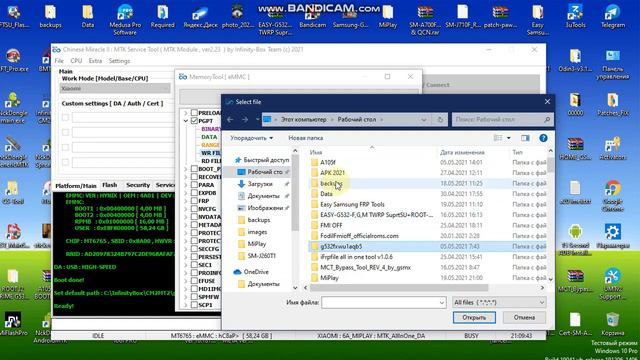640x360 pixels.
Task: Tick the EFUSE partition checkbox
Action: click(194, 281)
